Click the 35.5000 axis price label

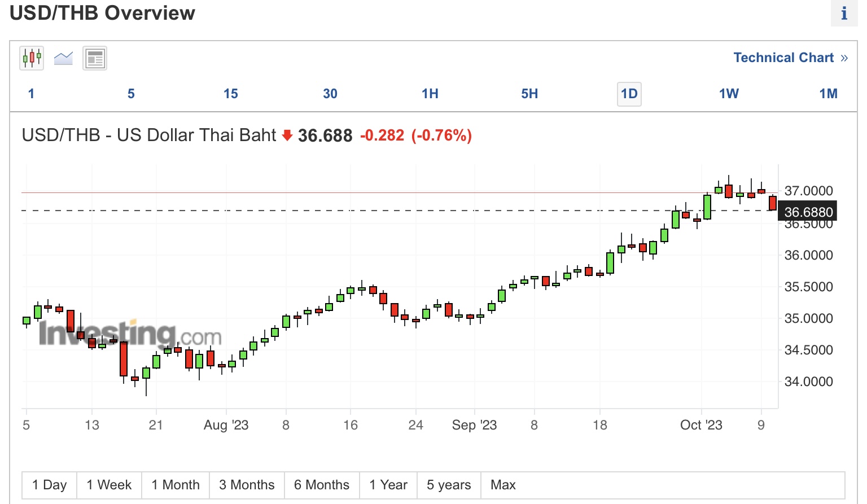(809, 287)
